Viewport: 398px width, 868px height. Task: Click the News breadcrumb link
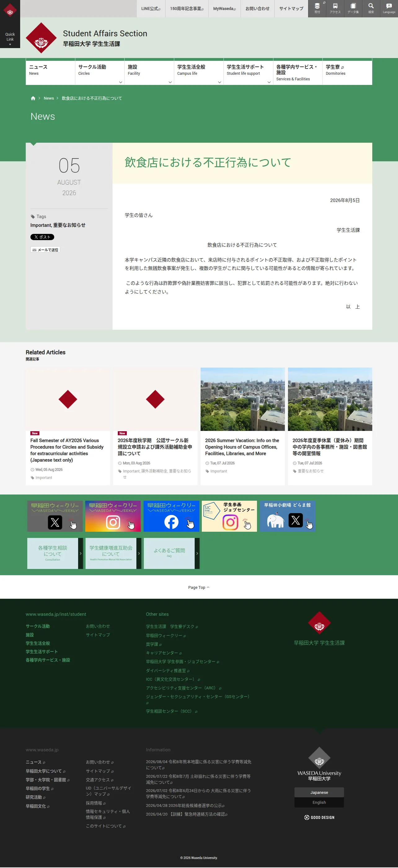tap(49, 98)
